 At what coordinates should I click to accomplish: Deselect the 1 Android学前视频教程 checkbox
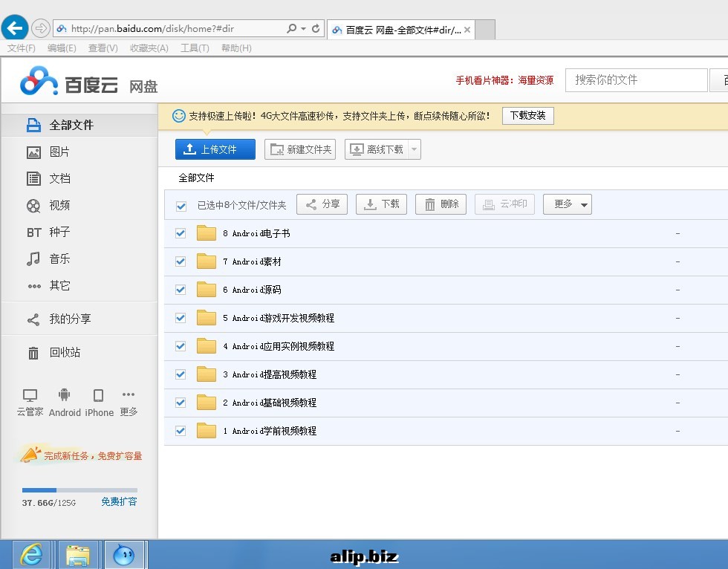[181, 431]
